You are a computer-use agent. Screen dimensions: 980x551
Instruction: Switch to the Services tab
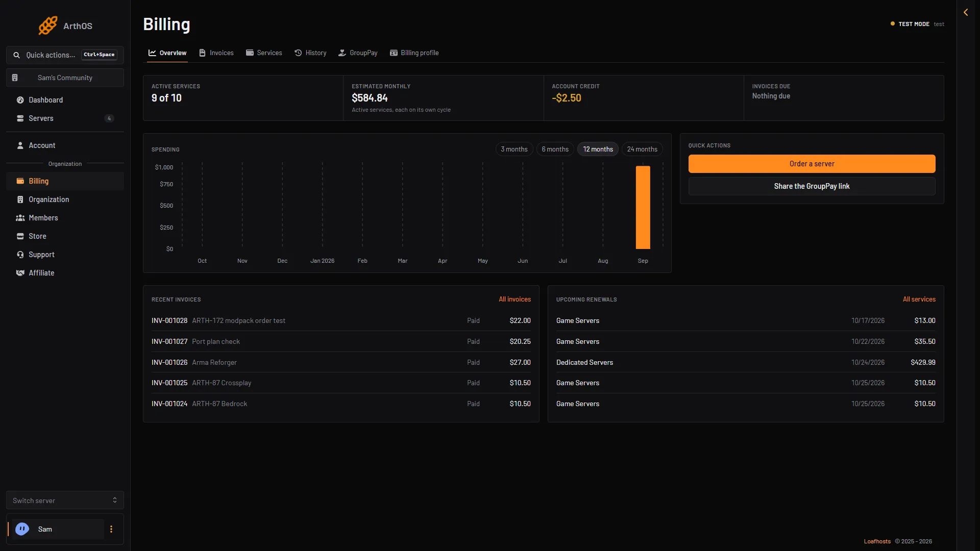(264, 53)
